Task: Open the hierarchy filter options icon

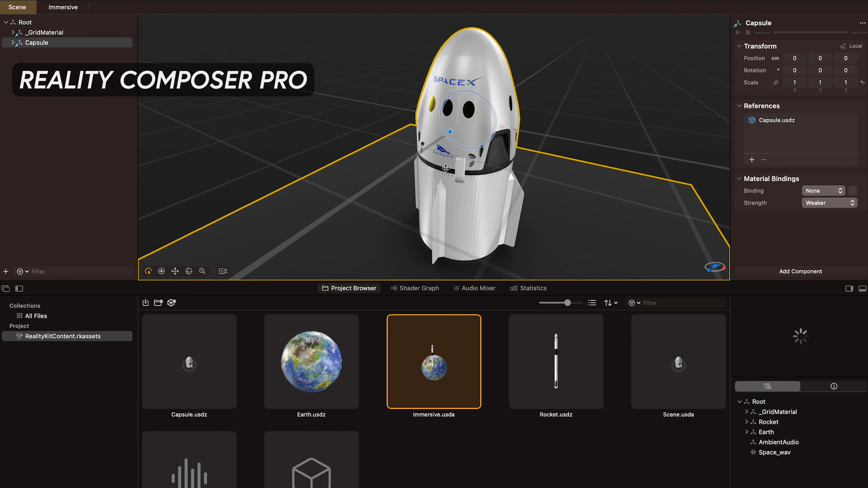Action: tap(23, 271)
